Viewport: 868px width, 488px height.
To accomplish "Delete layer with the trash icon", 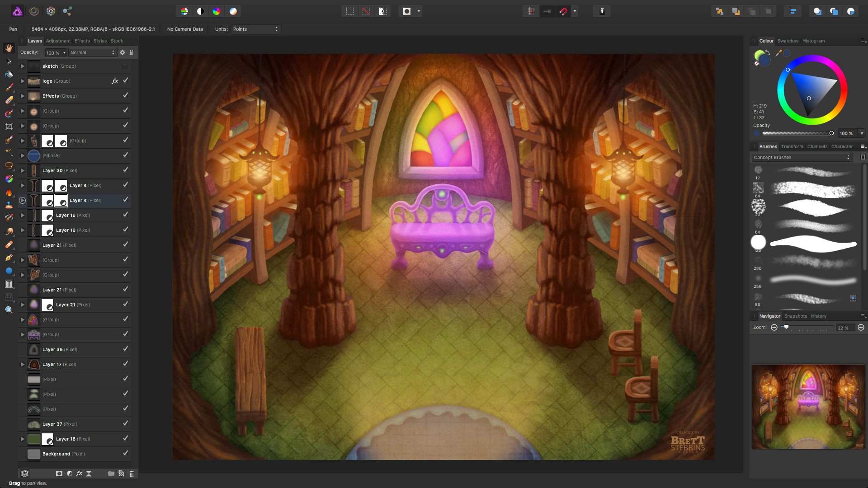I will 132,474.
